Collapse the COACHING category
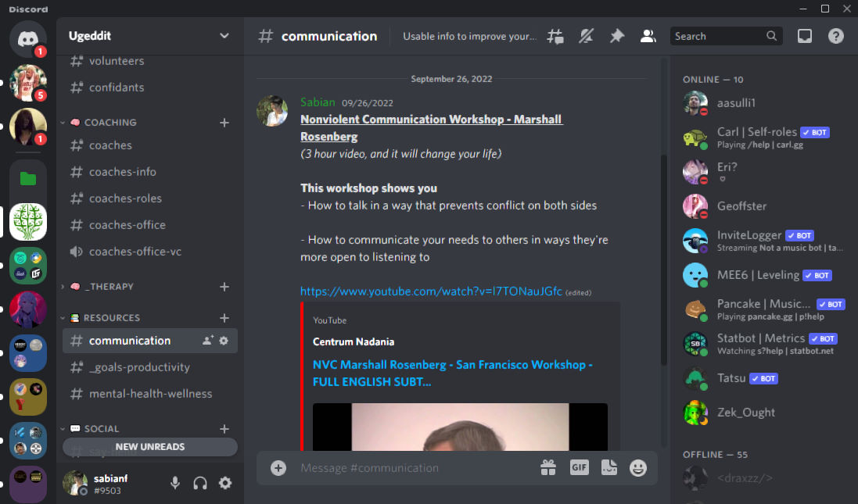 [109, 123]
